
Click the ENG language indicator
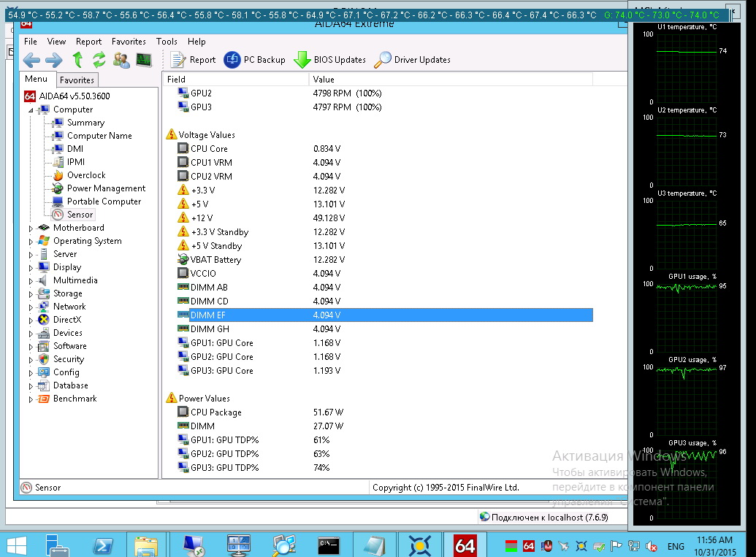point(676,546)
